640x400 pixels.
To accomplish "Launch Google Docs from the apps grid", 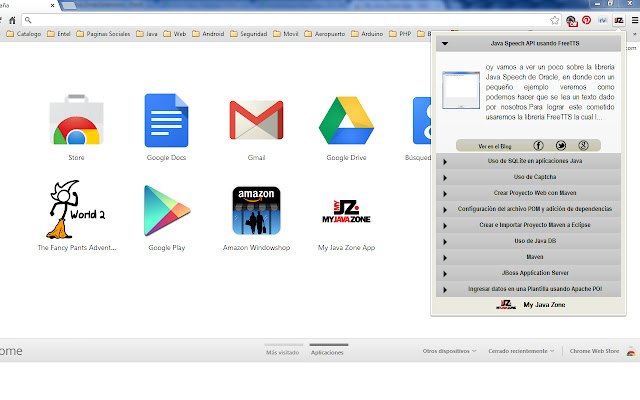I will (x=166, y=122).
